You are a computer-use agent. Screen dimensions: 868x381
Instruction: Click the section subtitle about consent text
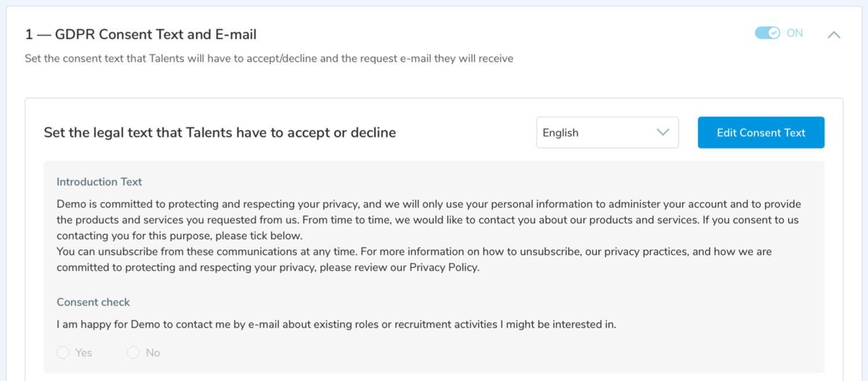269,58
